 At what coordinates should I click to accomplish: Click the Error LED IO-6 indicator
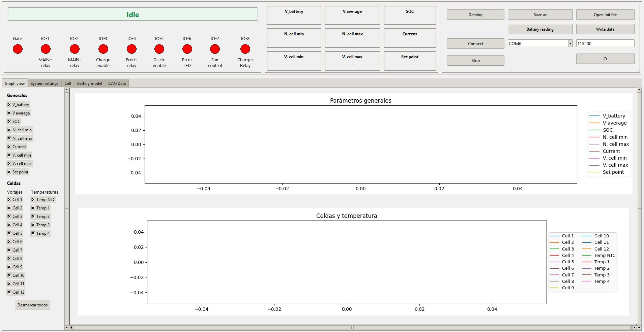tap(187, 49)
